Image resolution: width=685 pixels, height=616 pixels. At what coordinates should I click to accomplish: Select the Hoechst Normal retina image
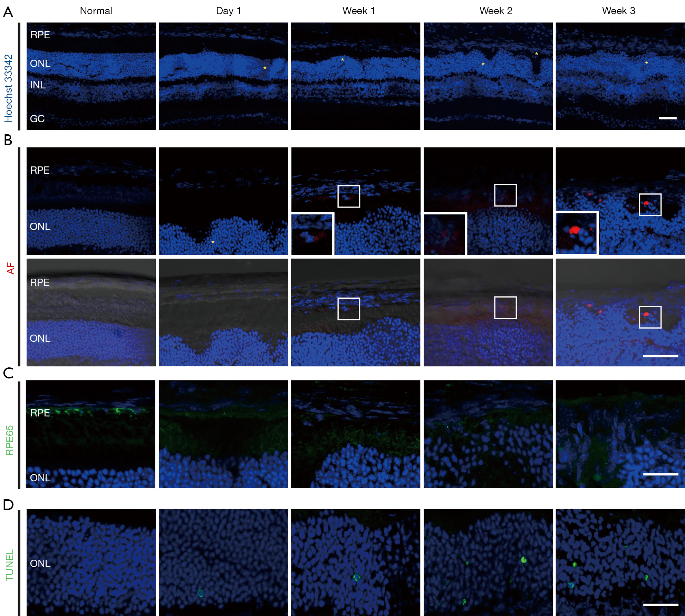click(x=91, y=76)
